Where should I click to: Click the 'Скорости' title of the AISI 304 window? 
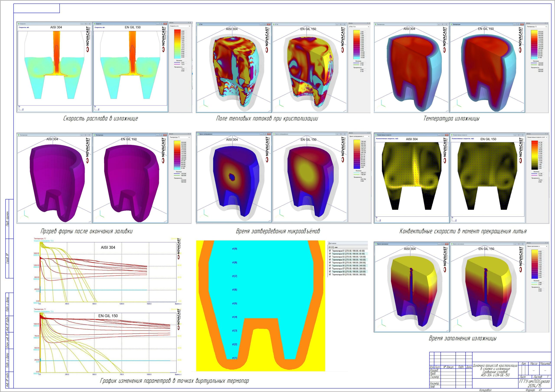click(23, 24)
